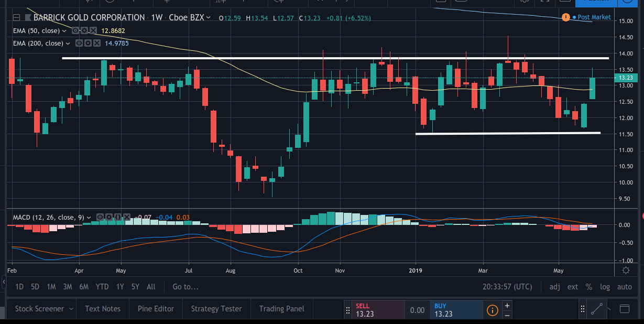Screen dimensions: 644x324
Task: Expand the EMA (50, close) indicator menu
Action: point(64,31)
